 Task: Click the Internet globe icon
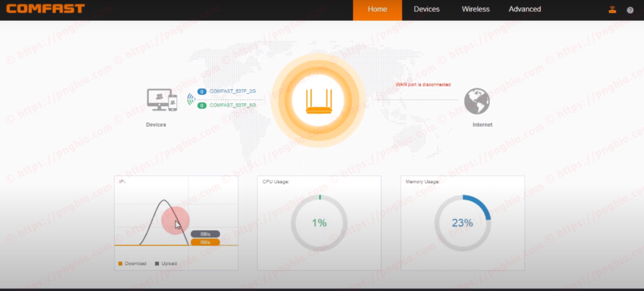tap(477, 101)
